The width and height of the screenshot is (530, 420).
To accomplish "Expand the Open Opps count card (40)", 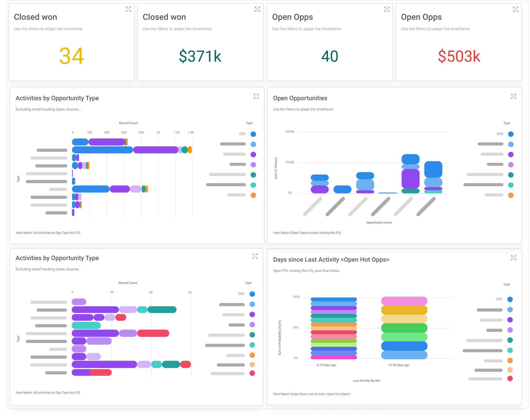I will click(x=387, y=9).
